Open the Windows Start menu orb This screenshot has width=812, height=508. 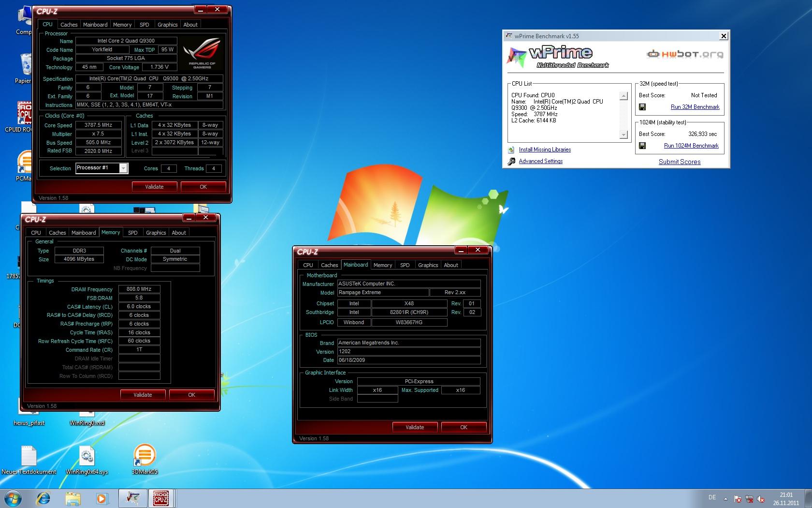pos(13,498)
